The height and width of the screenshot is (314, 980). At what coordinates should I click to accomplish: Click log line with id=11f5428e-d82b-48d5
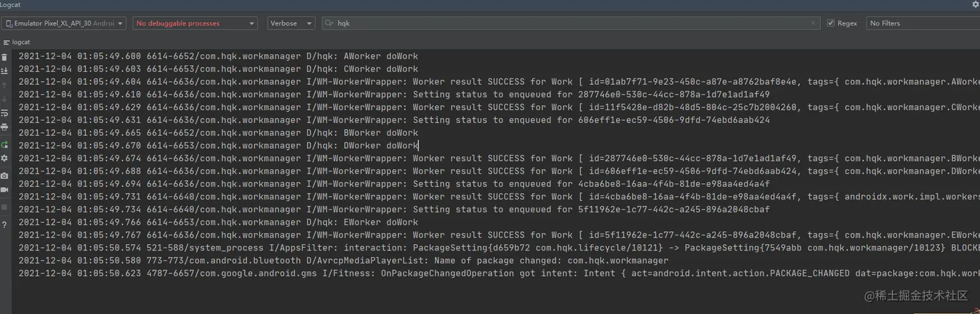point(499,107)
